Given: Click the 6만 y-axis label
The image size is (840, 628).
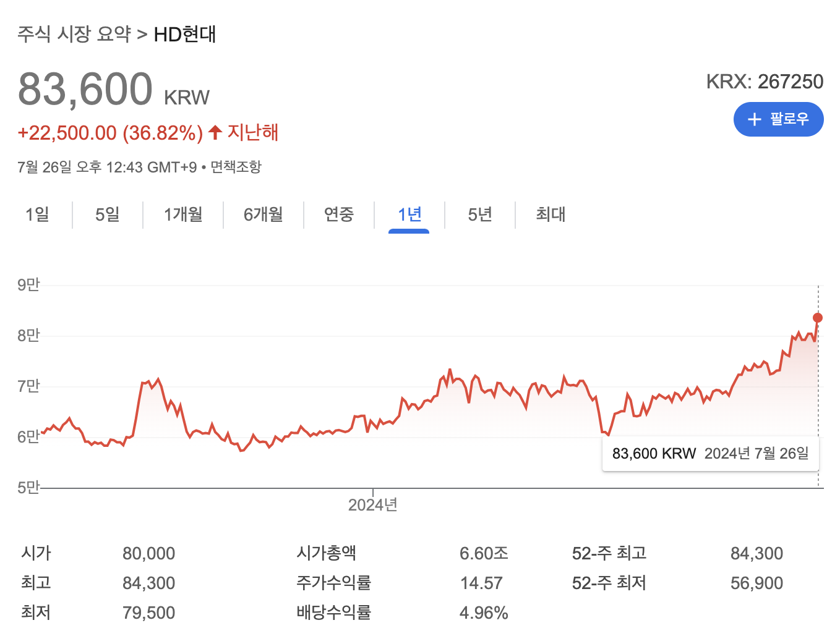Looking at the screenshot, I should coord(28,437).
